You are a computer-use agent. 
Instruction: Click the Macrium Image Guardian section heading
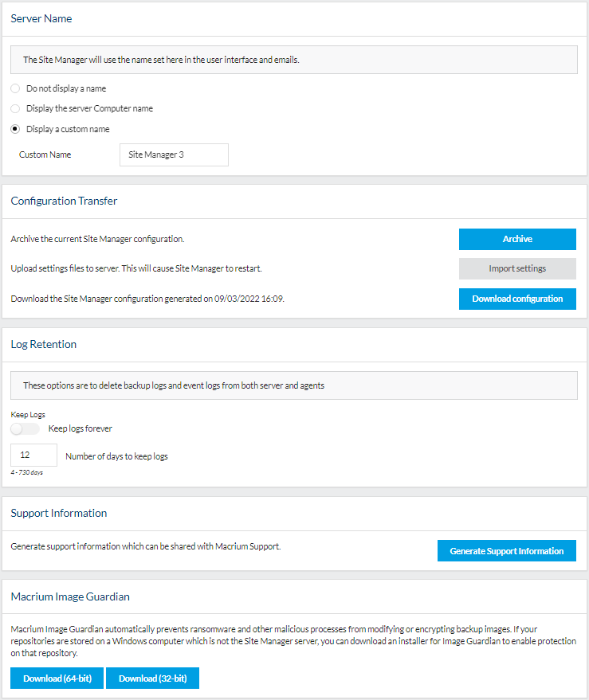pos(70,596)
